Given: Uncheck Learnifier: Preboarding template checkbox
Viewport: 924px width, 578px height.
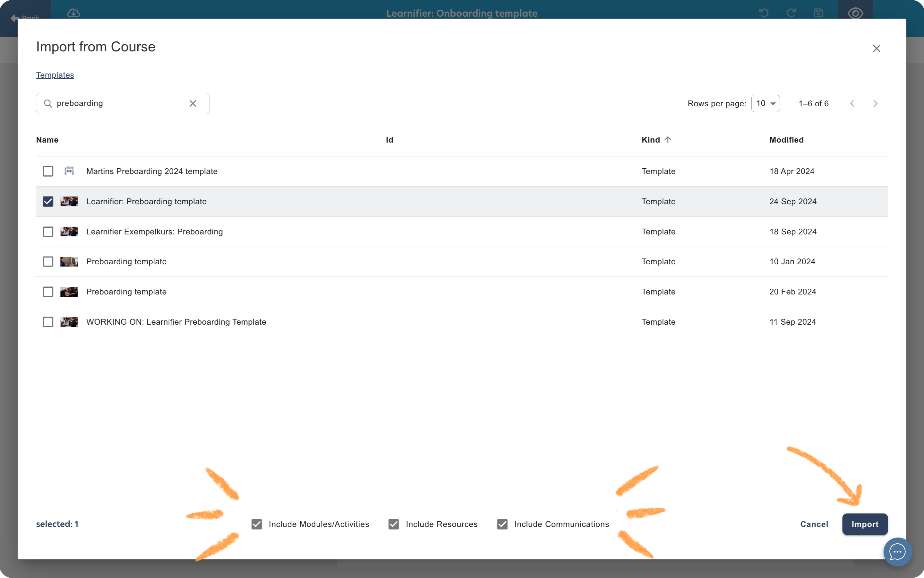Looking at the screenshot, I should (x=48, y=201).
